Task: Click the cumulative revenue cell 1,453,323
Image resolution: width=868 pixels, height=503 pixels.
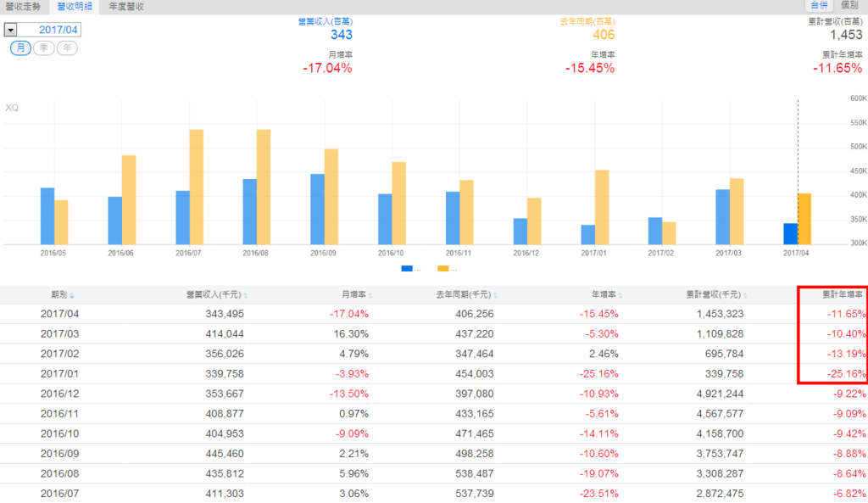Action: (721, 314)
